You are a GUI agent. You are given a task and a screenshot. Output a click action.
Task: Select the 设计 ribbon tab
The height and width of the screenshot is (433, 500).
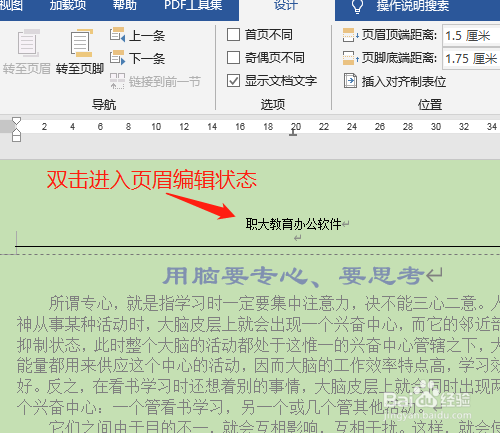click(x=286, y=5)
